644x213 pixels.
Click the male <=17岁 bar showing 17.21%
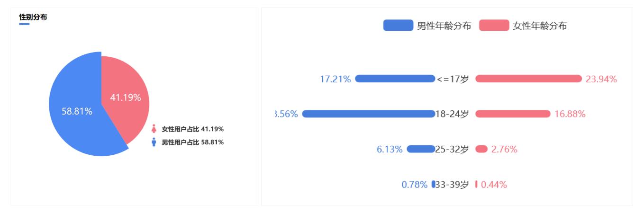click(395, 79)
